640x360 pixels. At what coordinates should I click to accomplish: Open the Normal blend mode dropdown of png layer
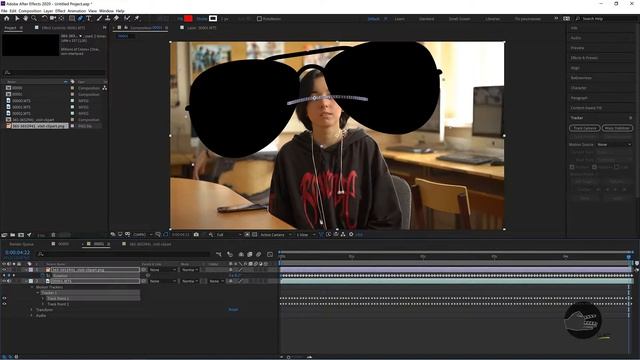190,270
